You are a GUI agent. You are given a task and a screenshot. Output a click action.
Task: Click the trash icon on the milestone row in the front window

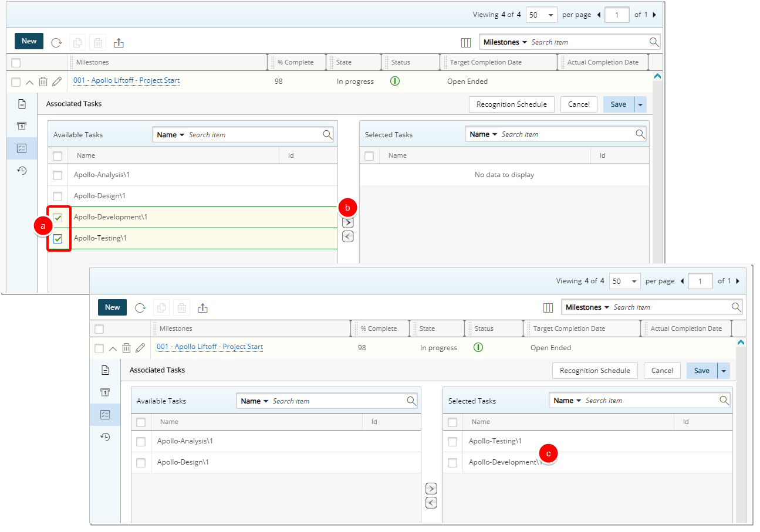pos(126,348)
